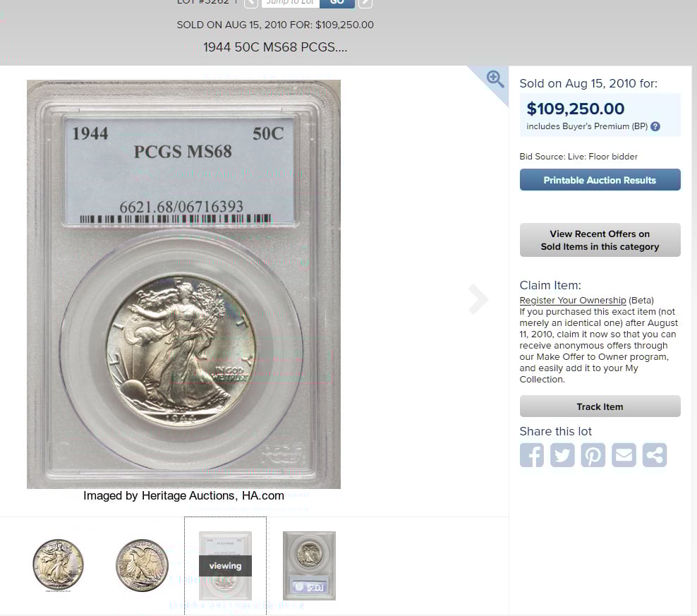Share this lot on Twitter
The image size is (697, 616).
[x=562, y=455]
